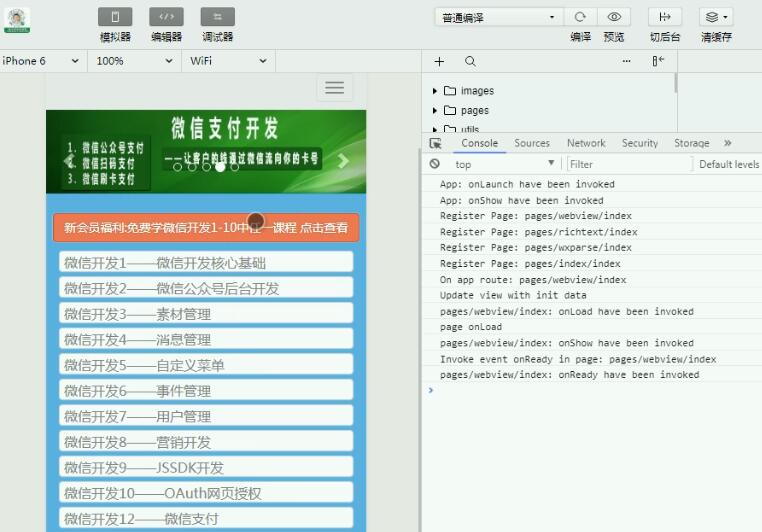
Task: Click the console prompt input line
Action: (x=593, y=390)
